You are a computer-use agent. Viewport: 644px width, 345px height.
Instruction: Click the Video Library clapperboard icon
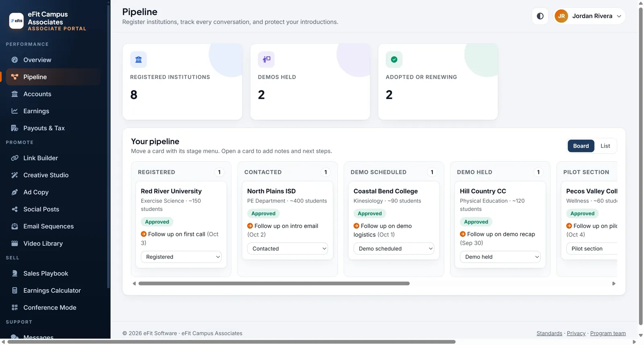(15, 244)
